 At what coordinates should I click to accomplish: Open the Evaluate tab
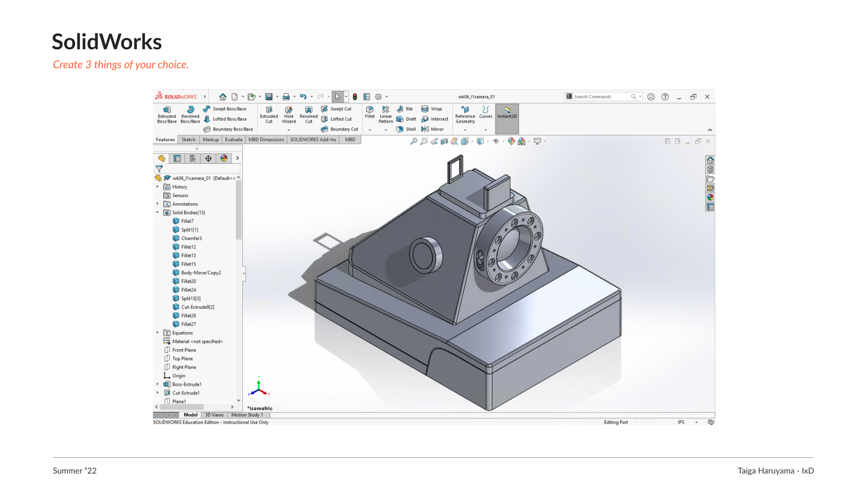coord(234,140)
